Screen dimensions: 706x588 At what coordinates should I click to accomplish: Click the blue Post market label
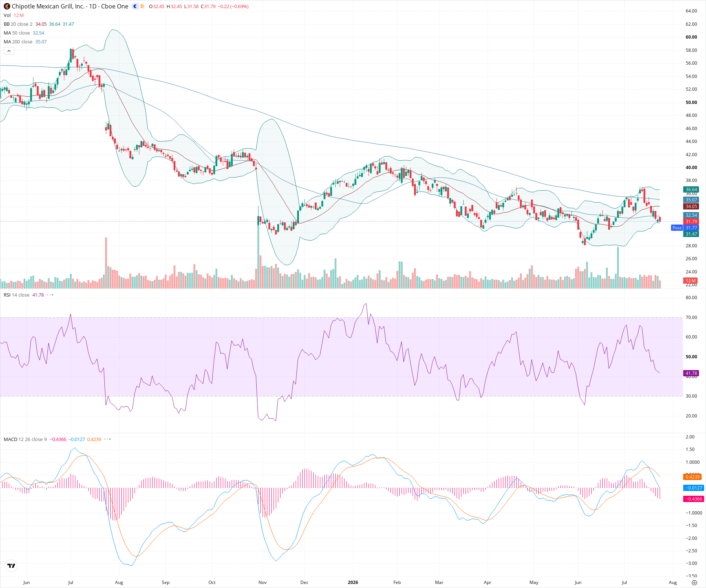pos(677,228)
